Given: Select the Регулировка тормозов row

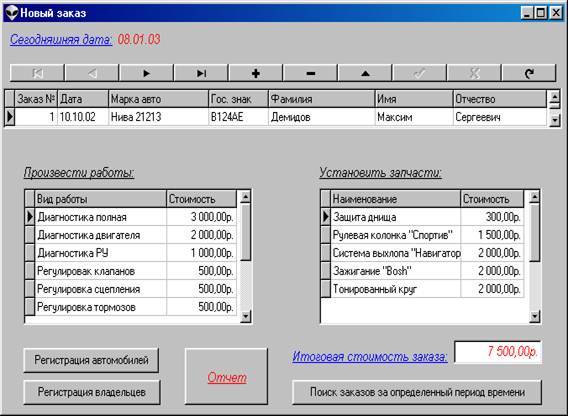Looking at the screenshot, I should point(136,307).
